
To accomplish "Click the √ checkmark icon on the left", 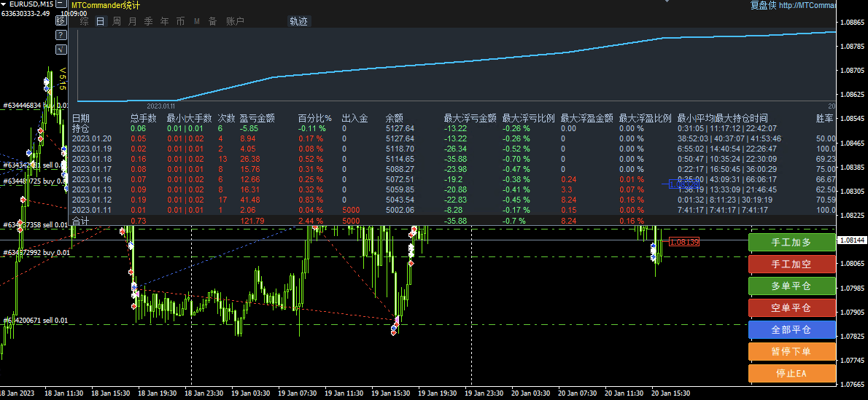I will pyautogui.click(x=61, y=49).
